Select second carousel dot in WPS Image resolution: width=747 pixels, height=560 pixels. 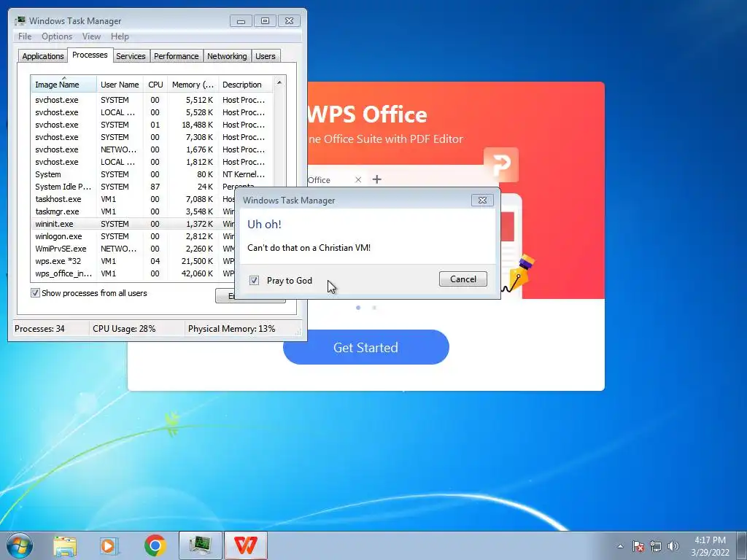pos(374,308)
